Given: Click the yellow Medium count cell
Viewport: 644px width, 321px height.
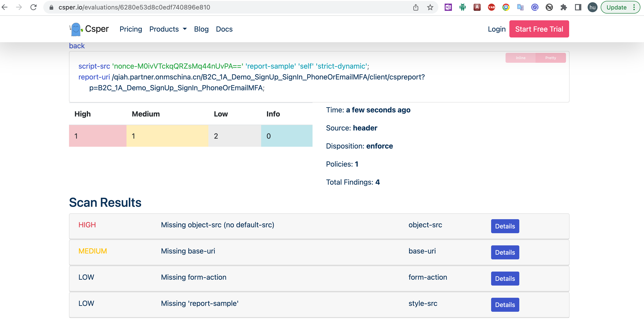Looking at the screenshot, I should click(x=167, y=136).
